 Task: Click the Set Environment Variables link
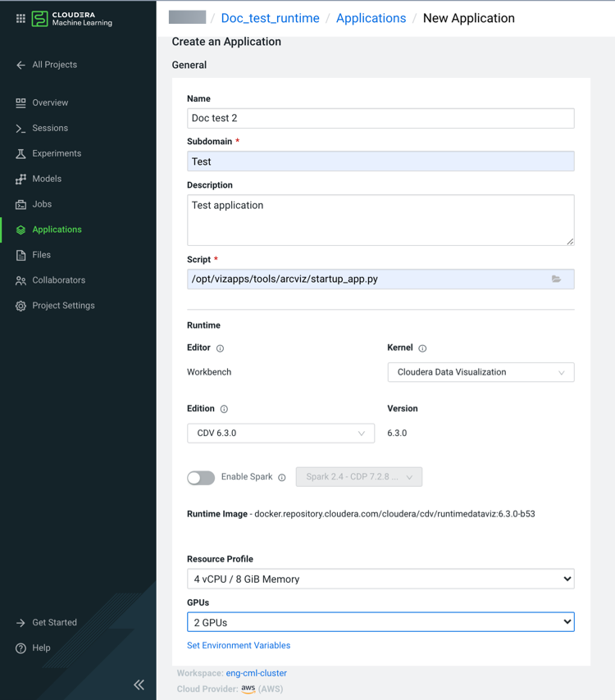tap(239, 645)
